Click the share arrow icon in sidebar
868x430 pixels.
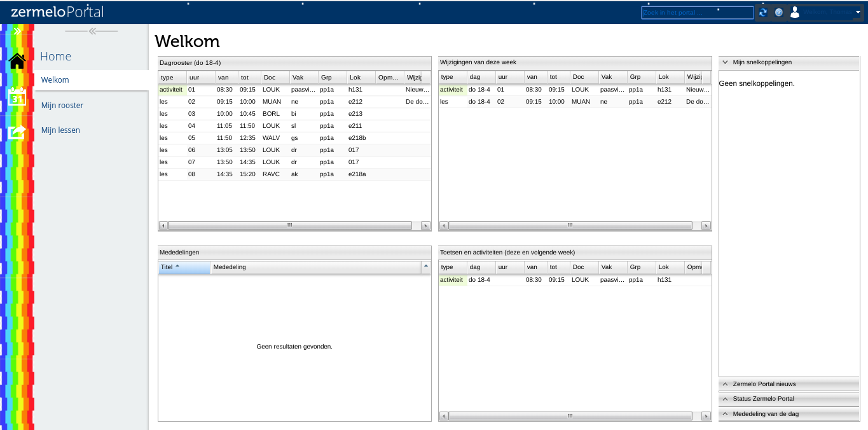pos(17,132)
